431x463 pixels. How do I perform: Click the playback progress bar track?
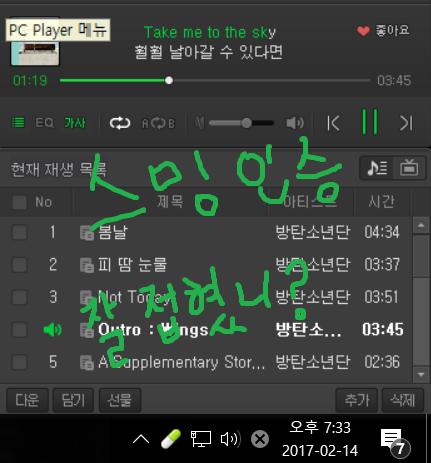tap(215, 80)
